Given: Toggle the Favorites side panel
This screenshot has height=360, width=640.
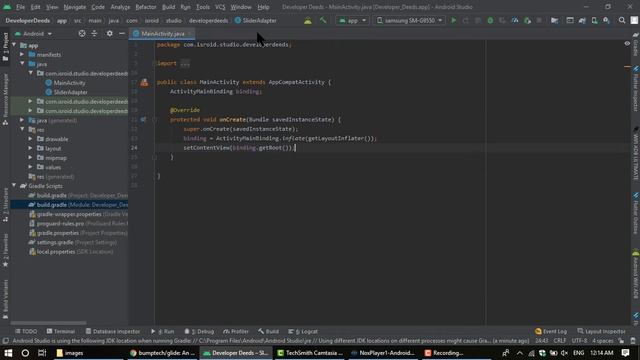Looking at the screenshot, I should [5, 250].
